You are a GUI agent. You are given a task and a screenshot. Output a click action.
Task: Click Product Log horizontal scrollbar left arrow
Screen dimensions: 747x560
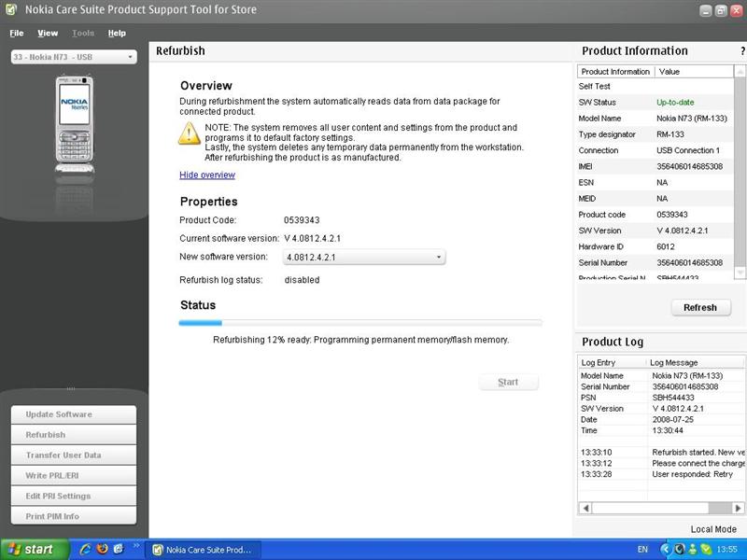click(x=586, y=508)
